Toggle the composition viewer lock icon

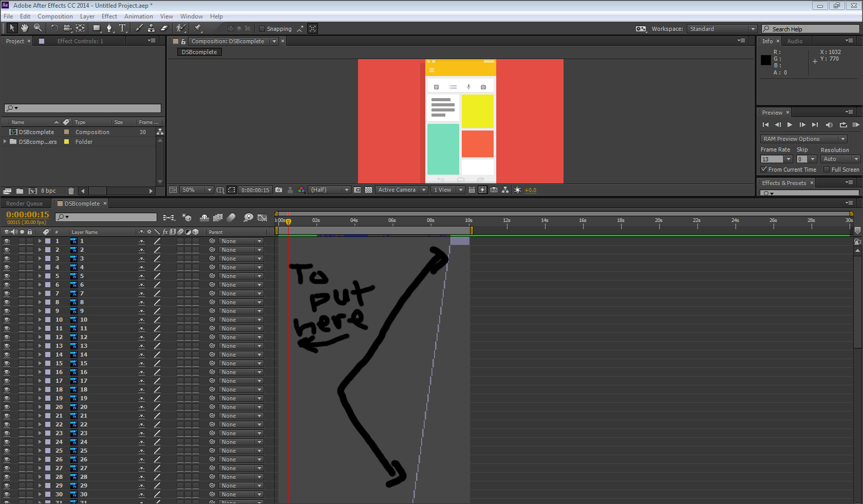183,41
